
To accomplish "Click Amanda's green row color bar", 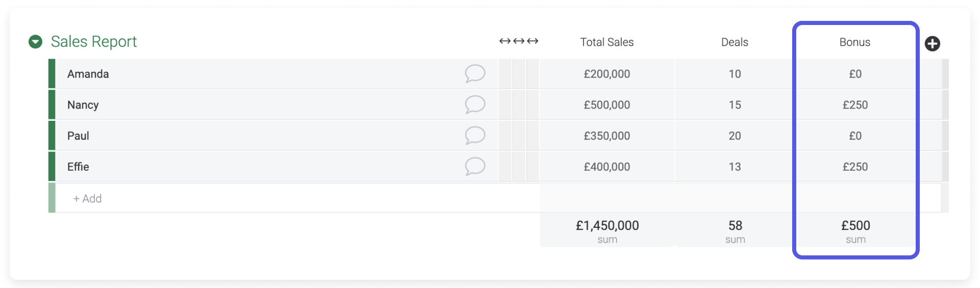I will point(52,73).
